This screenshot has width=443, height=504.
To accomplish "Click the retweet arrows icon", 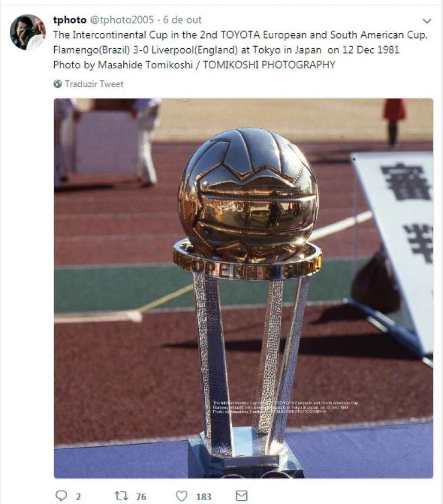I will (x=121, y=496).
